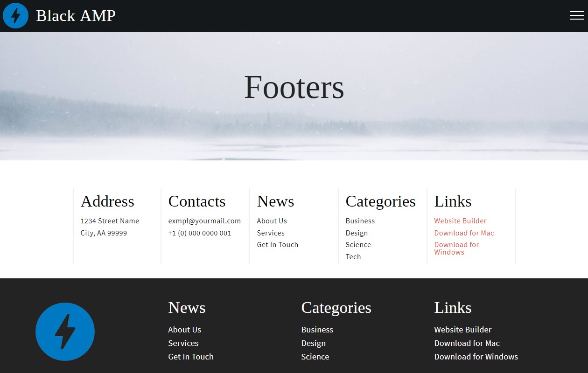Image resolution: width=588 pixels, height=373 pixels.
Task: Click Services in the light footer News section
Action: [x=271, y=233]
